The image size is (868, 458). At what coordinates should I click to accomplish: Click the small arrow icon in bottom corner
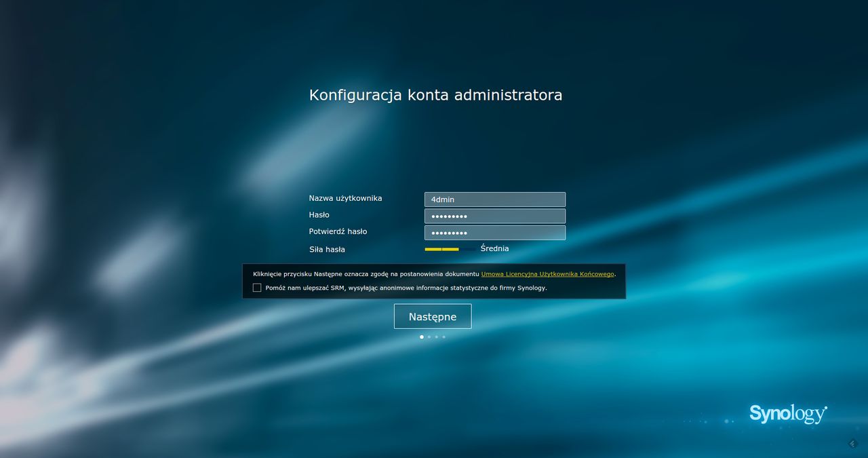(853, 444)
